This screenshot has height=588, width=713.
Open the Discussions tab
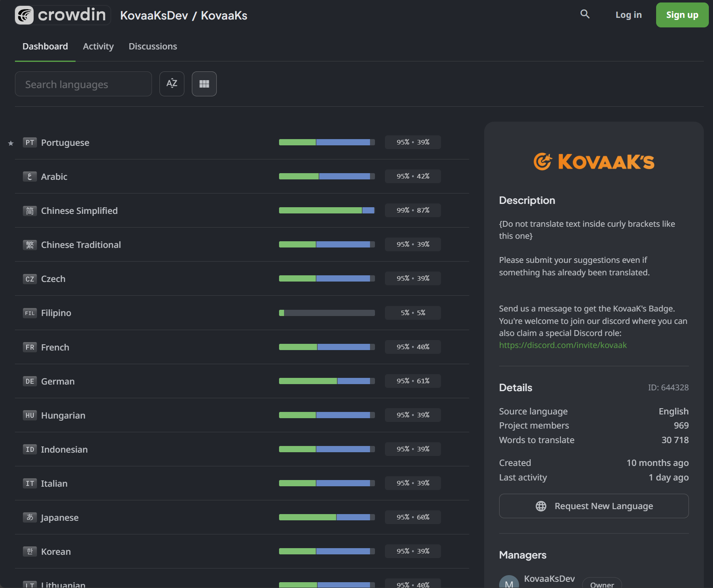[x=153, y=47]
